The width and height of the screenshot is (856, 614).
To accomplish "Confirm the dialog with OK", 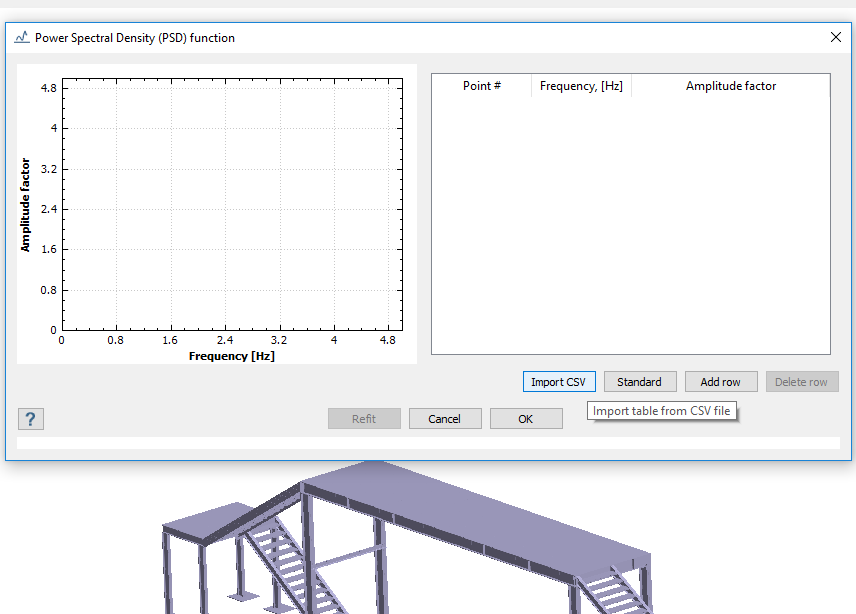I will [x=526, y=419].
